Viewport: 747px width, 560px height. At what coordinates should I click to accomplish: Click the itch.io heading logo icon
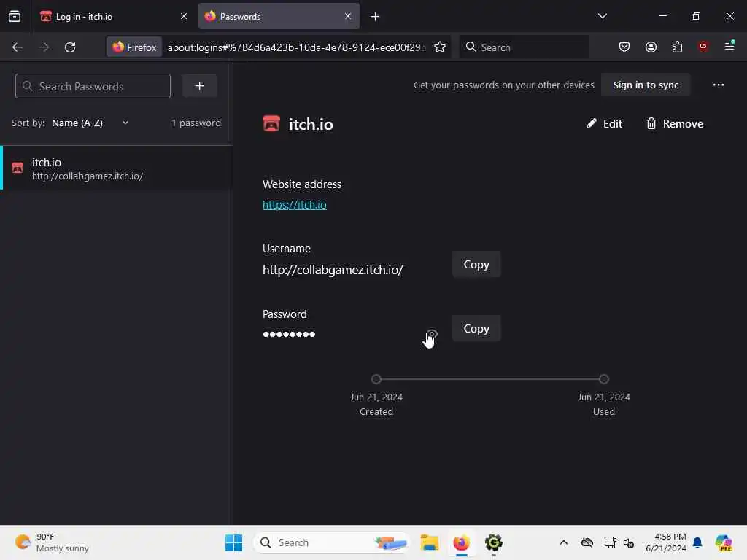click(271, 123)
